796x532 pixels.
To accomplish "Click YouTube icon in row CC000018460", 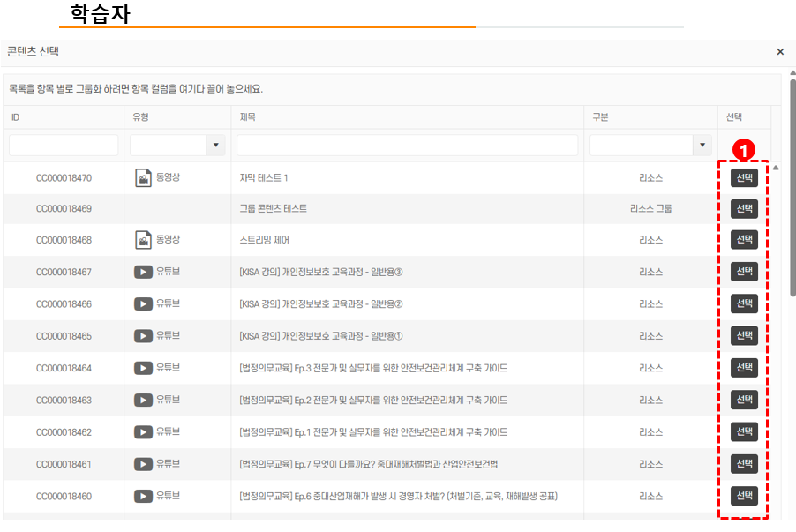I will pos(143,496).
